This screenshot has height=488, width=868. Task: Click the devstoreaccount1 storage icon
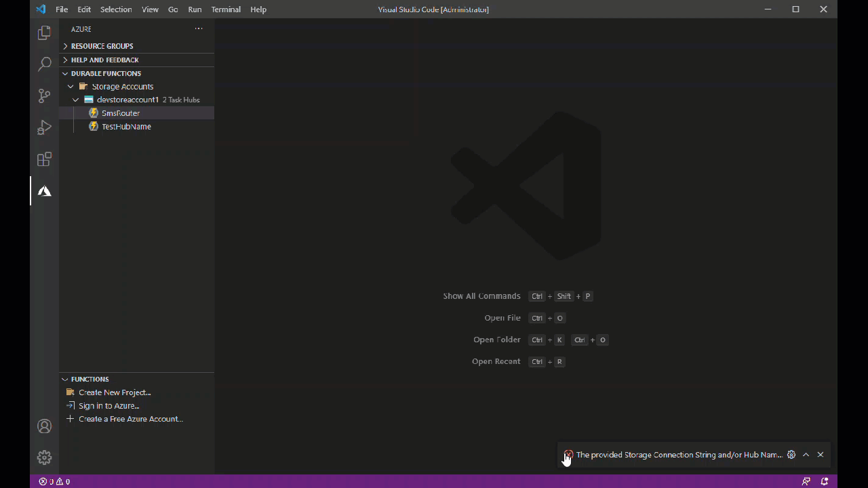(89, 100)
